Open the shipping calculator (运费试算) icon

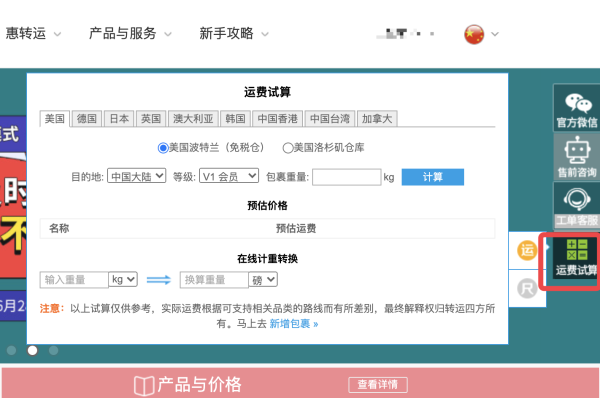576,257
